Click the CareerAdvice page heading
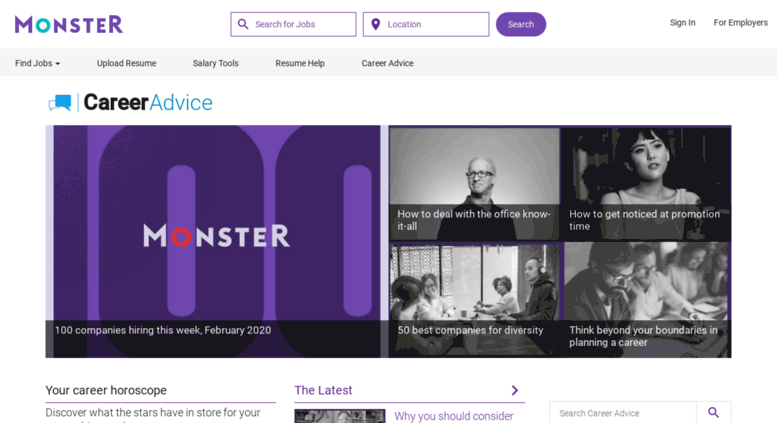 [148, 103]
